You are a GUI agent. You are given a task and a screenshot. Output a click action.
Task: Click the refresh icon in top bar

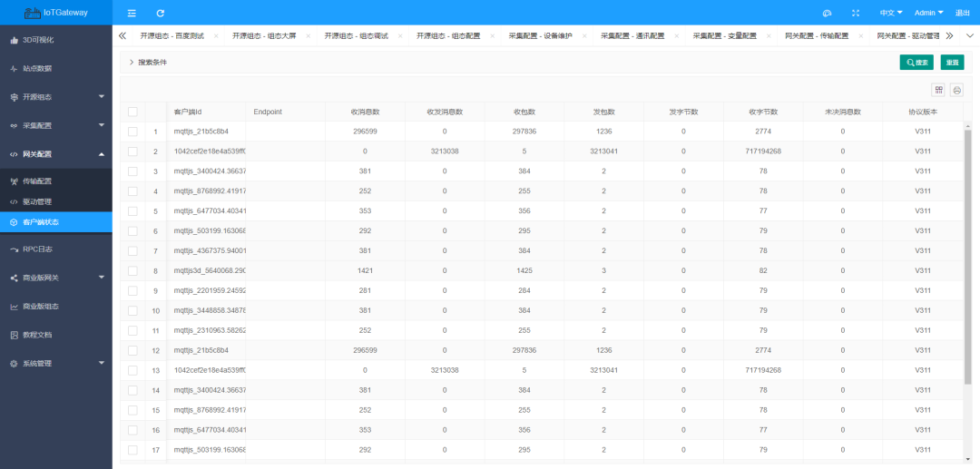tap(161, 13)
